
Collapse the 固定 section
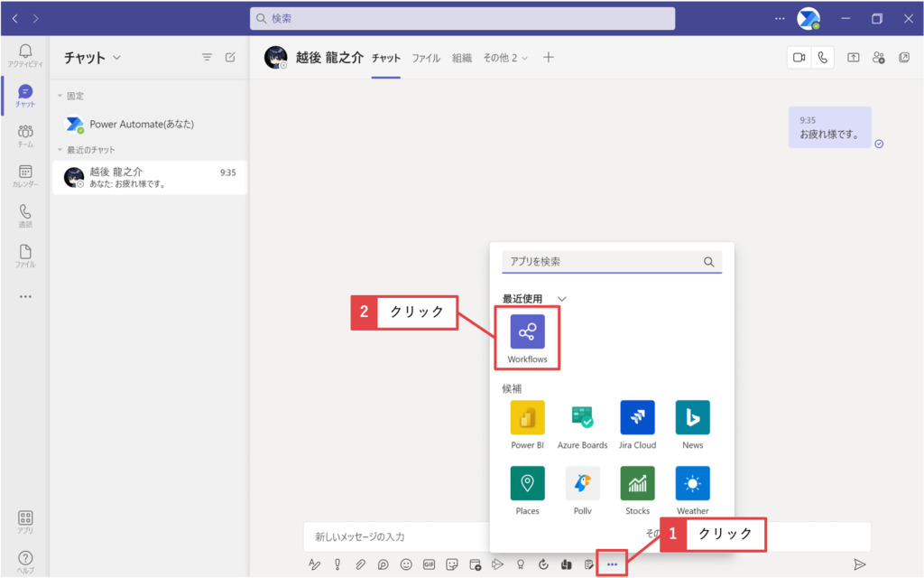60,96
